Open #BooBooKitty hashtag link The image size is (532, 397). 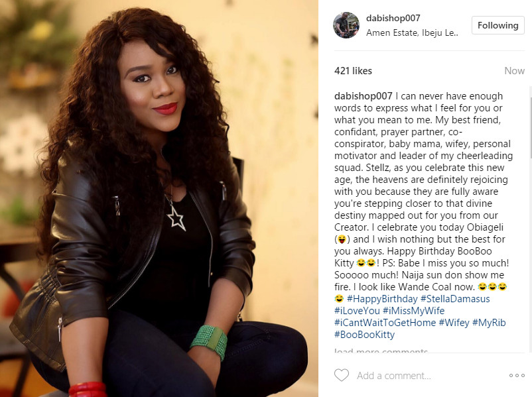click(x=364, y=335)
